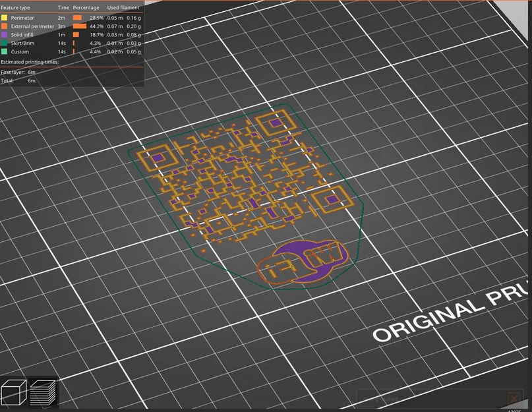
Task: Toggle the purple Solid infill swatch
Action: tap(5, 35)
